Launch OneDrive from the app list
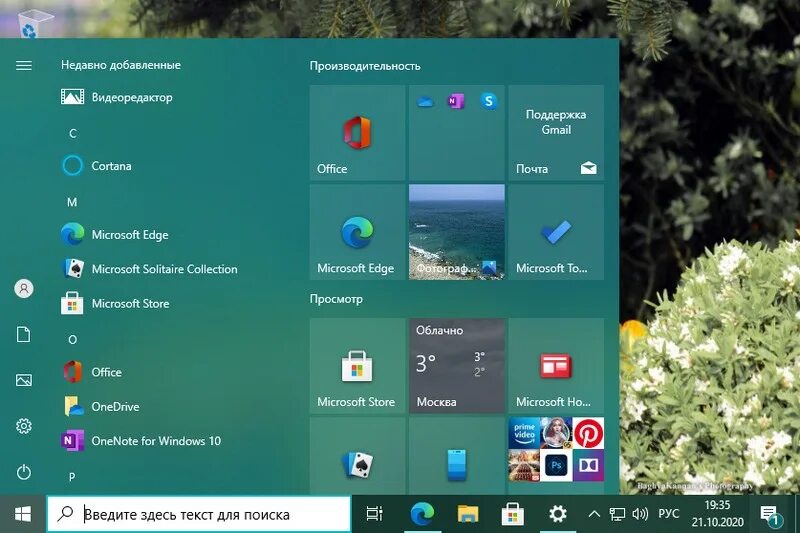The image size is (800, 533). [101, 407]
